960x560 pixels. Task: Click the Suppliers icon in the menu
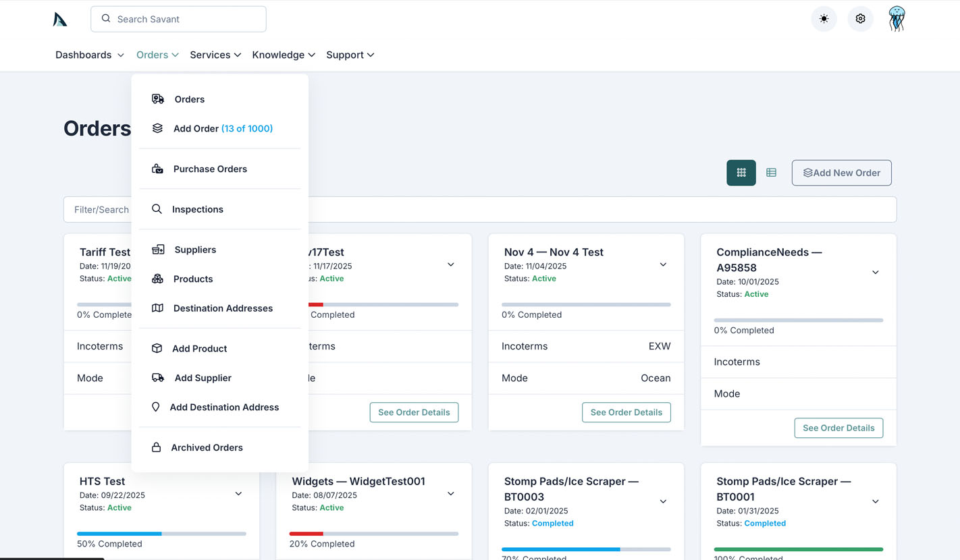click(158, 250)
